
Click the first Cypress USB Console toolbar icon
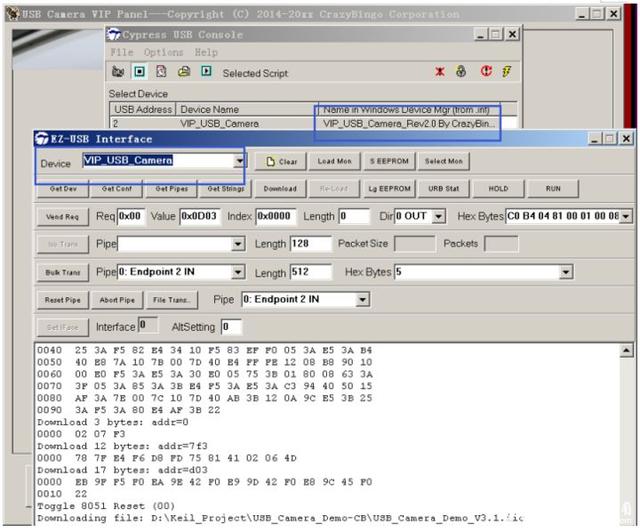tap(118, 72)
